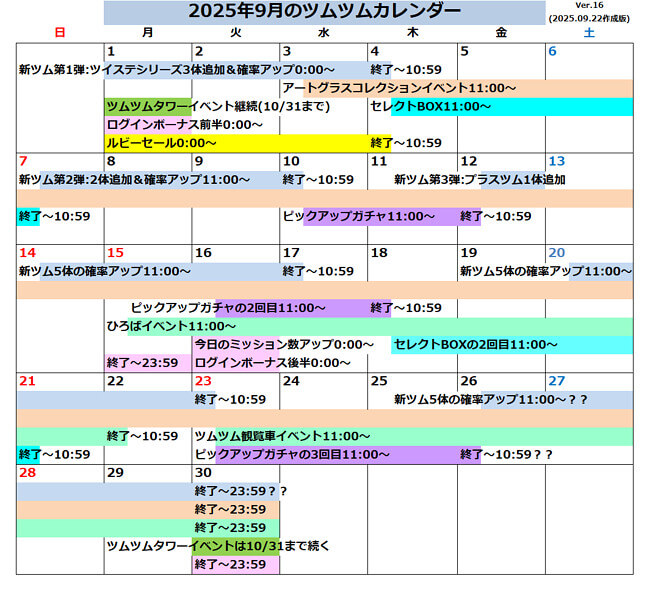Click the red holiday date 23

(x=203, y=381)
